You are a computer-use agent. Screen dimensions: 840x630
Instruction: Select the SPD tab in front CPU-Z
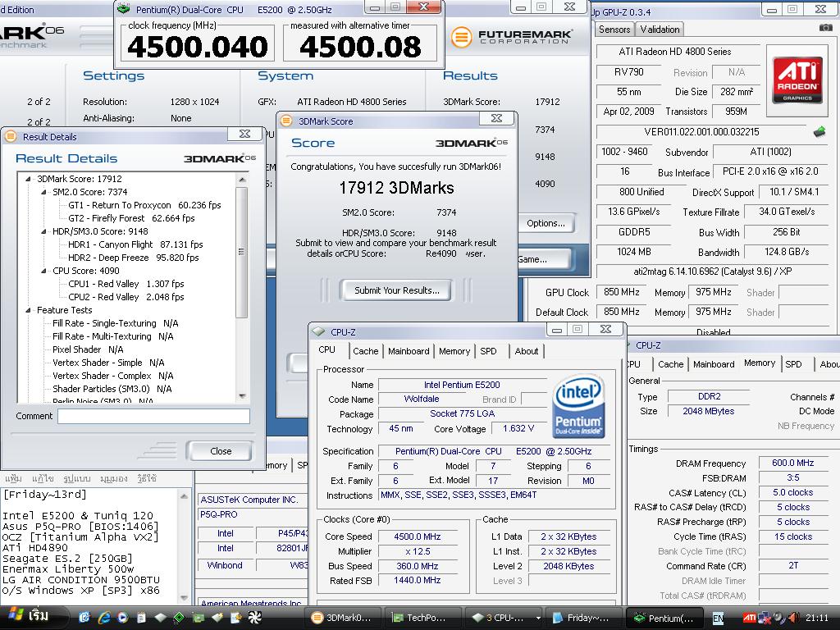(488, 351)
